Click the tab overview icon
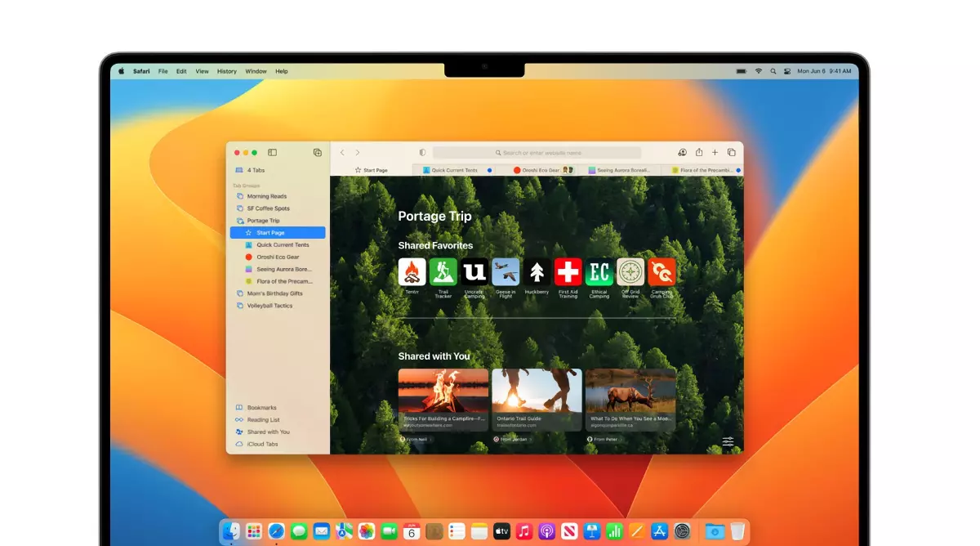 [731, 153]
